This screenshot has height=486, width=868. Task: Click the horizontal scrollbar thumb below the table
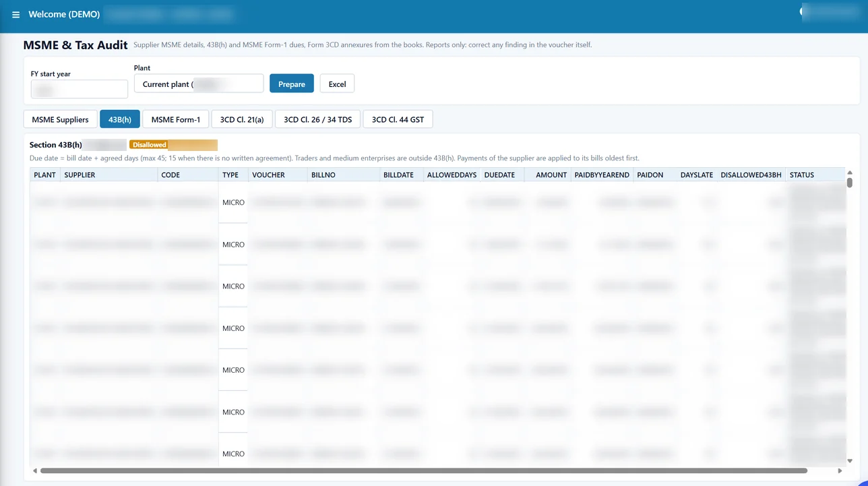point(423,470)
